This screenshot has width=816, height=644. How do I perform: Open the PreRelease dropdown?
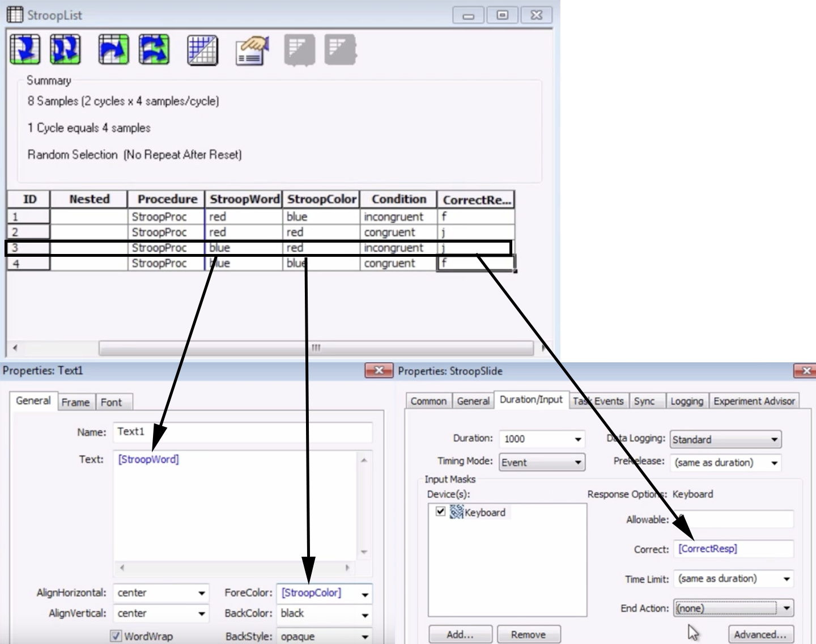pos(775,463)
